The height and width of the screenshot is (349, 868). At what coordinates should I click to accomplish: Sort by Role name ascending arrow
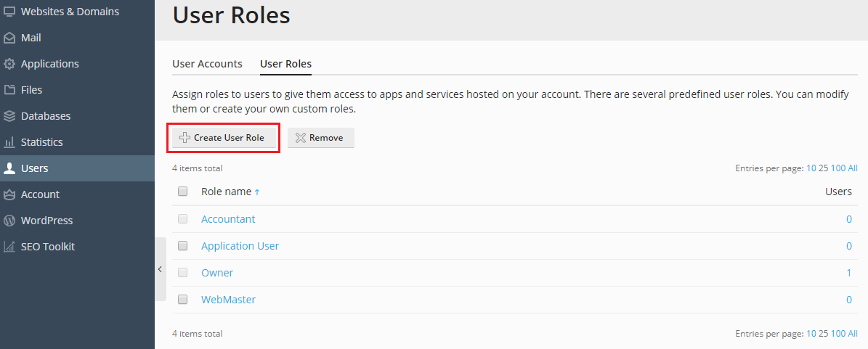[x=257, y=192]
